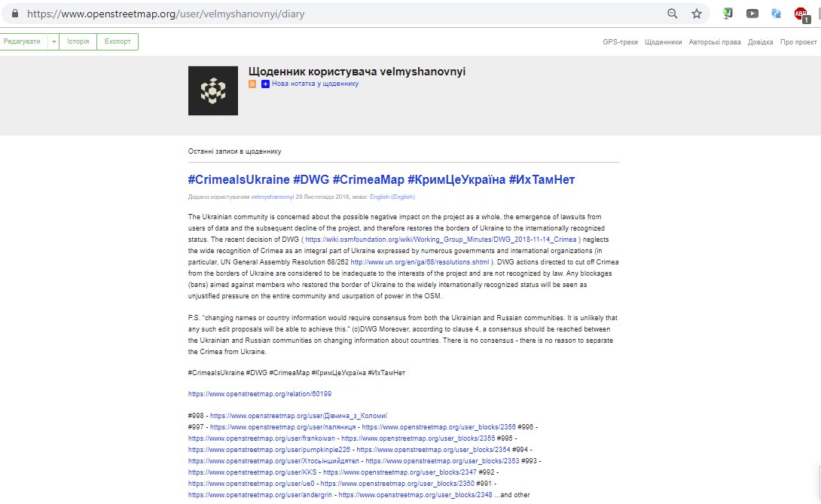
Task: Open the Adblock Plus extension icon
Action: (801, 14)
